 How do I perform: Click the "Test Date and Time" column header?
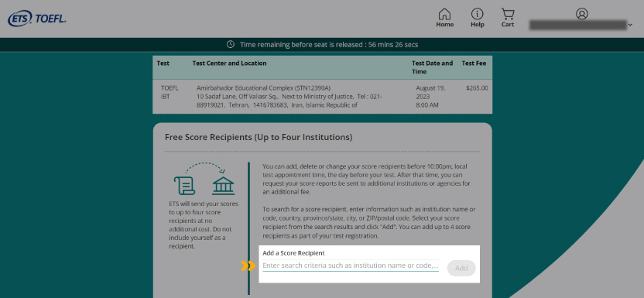(x=432, y=67)
